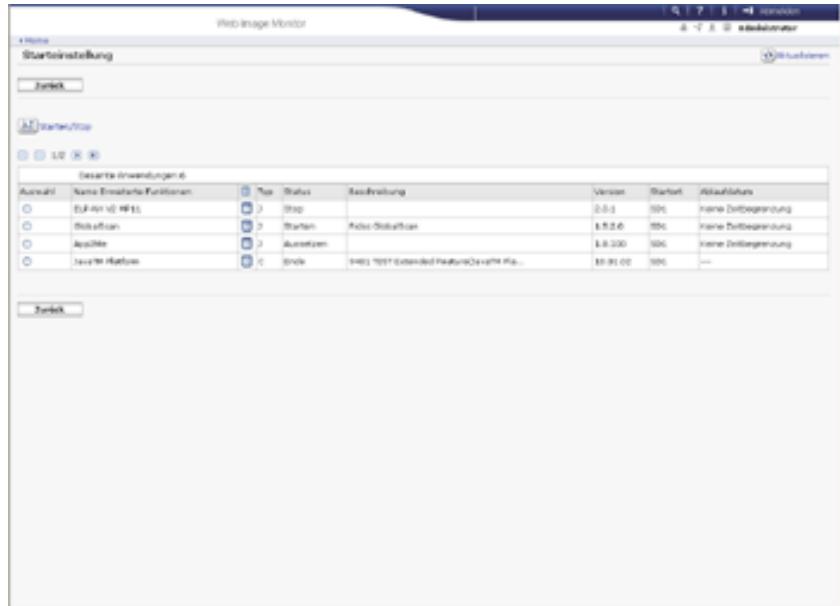Open the search icon in header
Image resolution: width=840 pixels, height=606 pixels.
[676, 10]
